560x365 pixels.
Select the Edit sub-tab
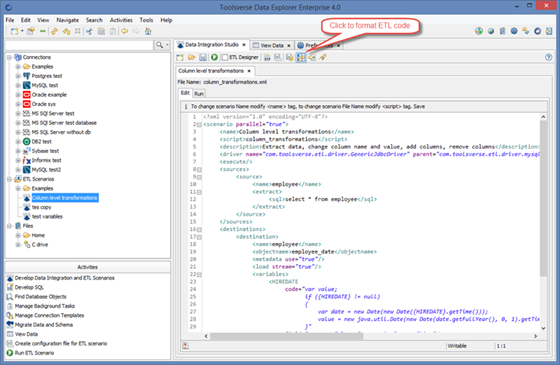tap(185, 93)
